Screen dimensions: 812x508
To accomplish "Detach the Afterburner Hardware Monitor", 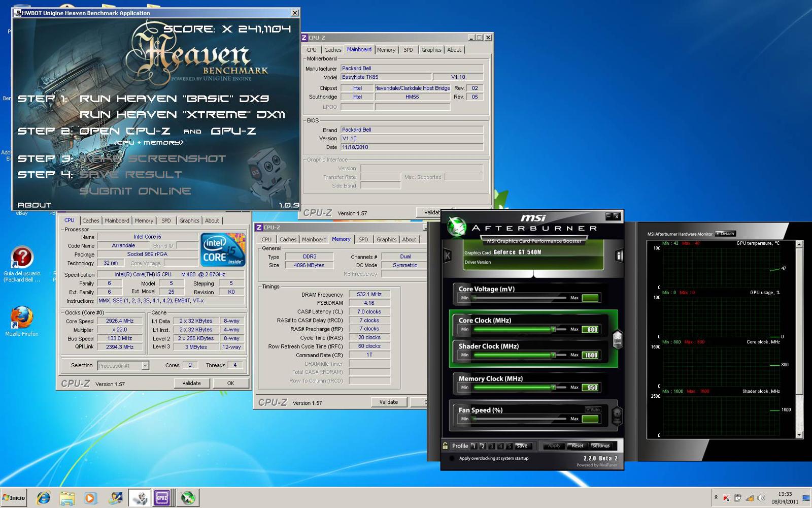I will click(x=725, y=234).
